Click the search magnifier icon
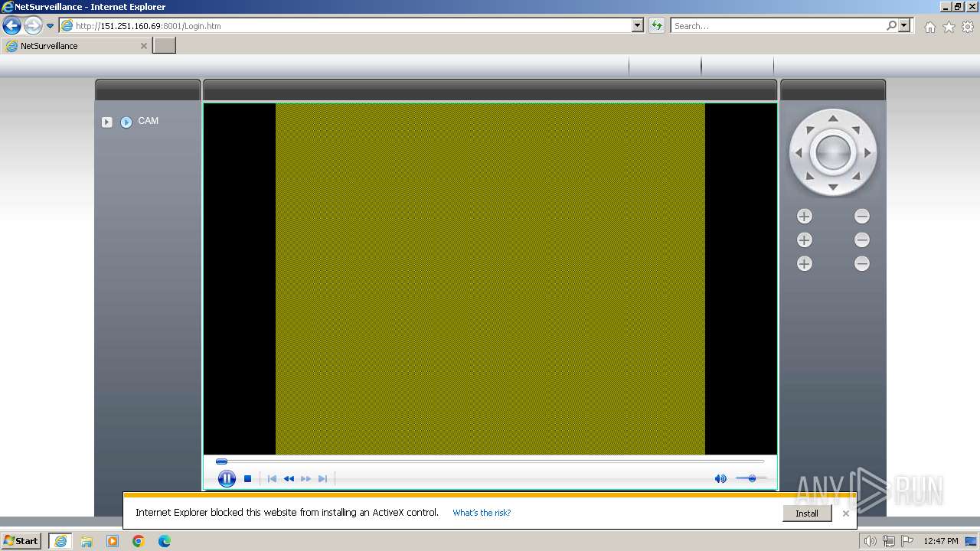This screenshot has width=980, height=551. click(891, 25)
